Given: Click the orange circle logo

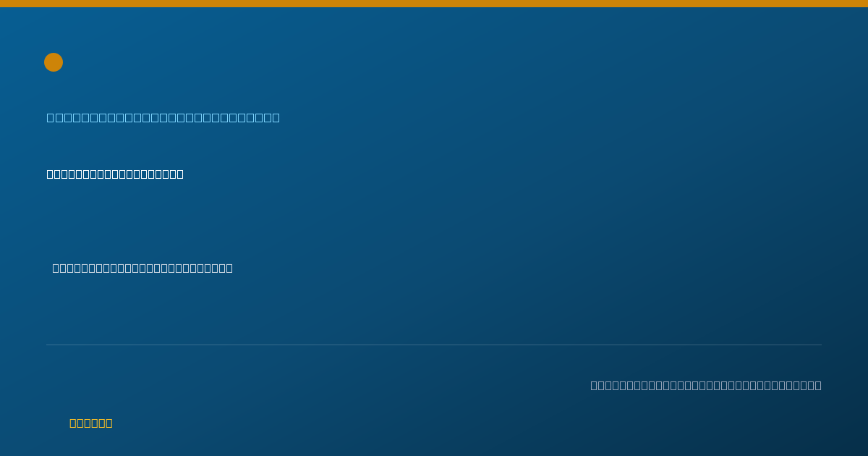Looking at the screenshot, I should [54, 62].
